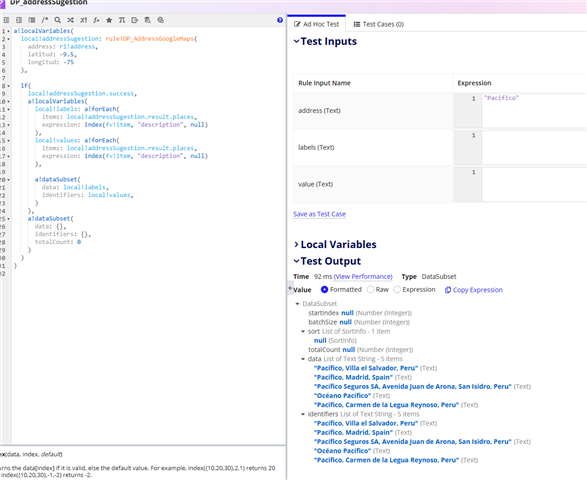The image size is (587, 480).
Task: Click the Save as Test Case link
Action: click(x=319, y=214)
